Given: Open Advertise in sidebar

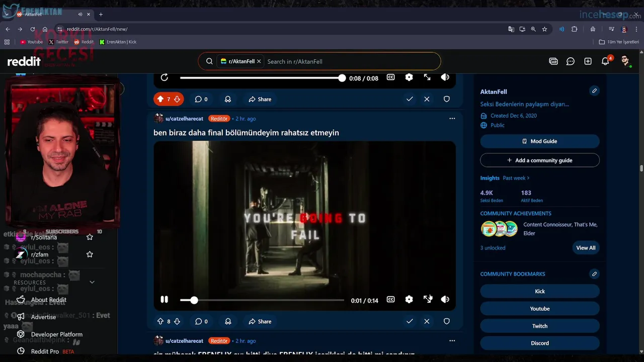Looking at the screenshot, I should point(43,317).
